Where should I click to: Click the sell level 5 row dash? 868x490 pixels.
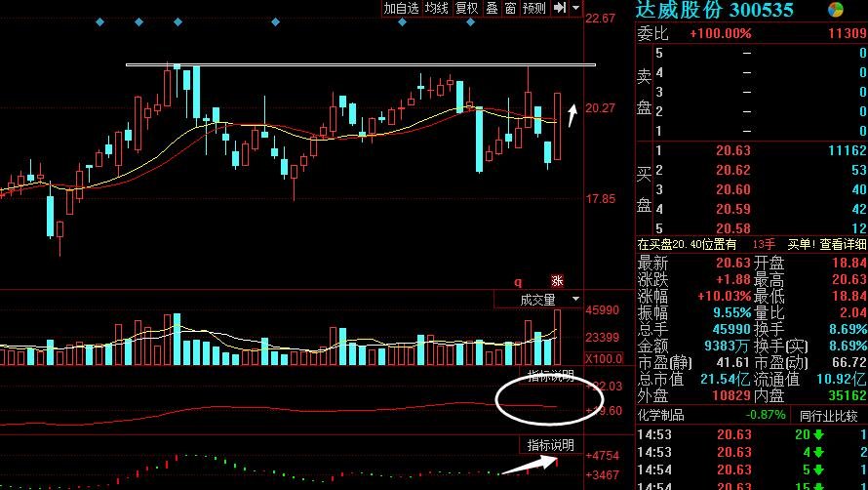pos(747,54)
